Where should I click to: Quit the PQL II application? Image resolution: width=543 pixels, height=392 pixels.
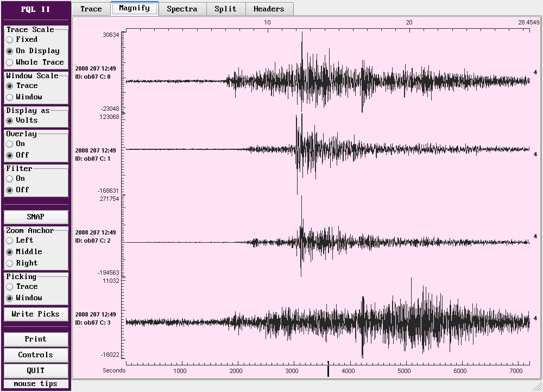pos(36,370)
